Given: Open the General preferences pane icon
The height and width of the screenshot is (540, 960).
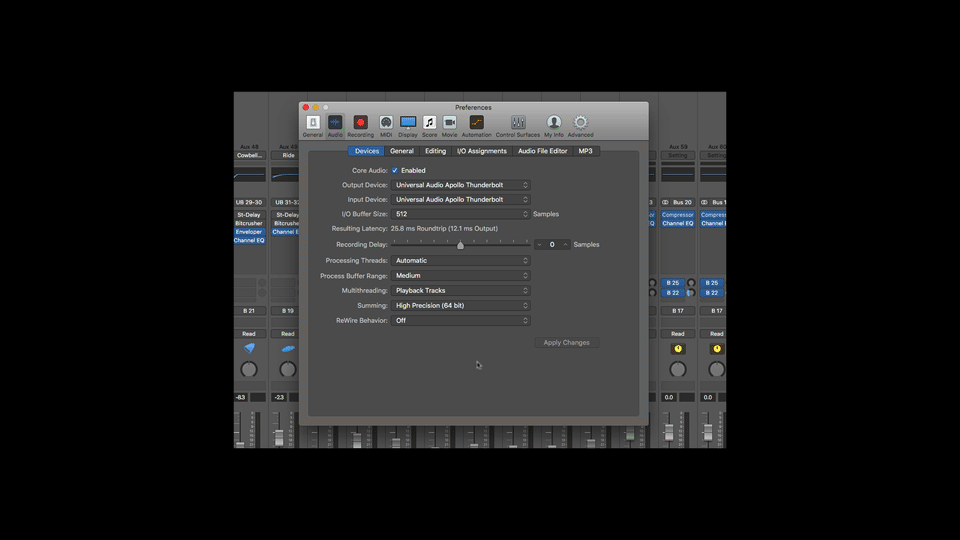Looking at the screenshot, I should [312, 122].
